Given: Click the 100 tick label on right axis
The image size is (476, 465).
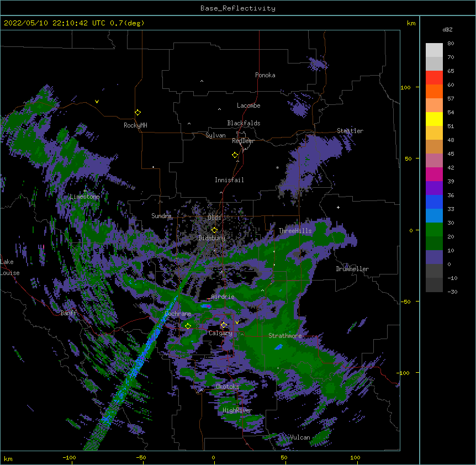Looking at the screenshot, I should pos(405,87).
